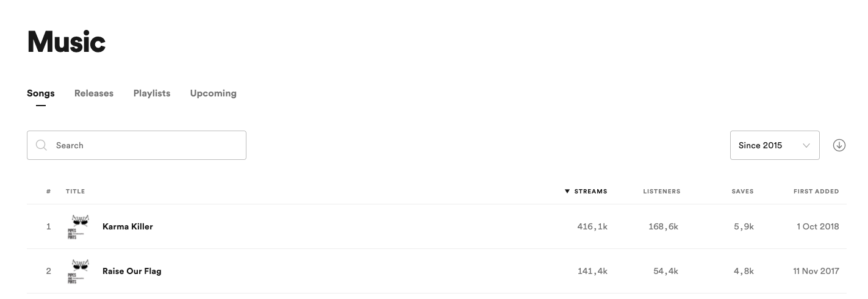868x299 pixels.
Task: Sort by the Title column header
Action: click(76, 192)
